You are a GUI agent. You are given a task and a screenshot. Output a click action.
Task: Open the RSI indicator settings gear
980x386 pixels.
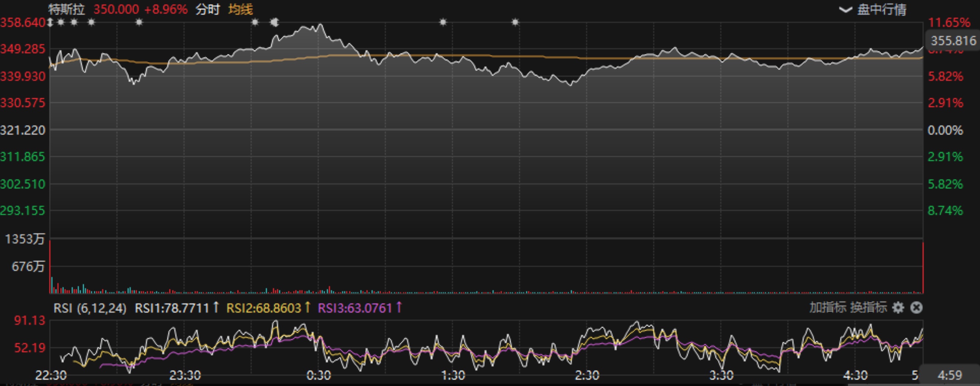pos(898,308)
